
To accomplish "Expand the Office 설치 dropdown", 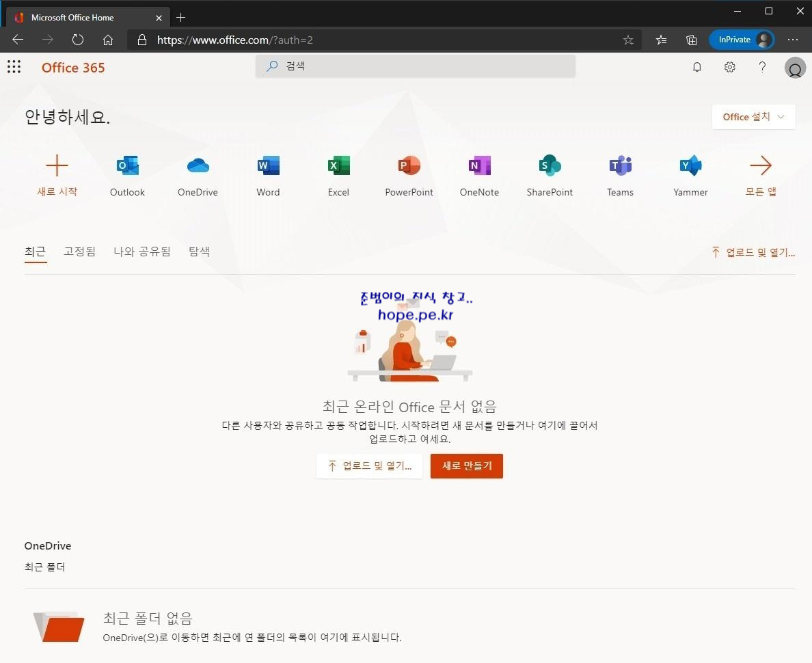I will coord(753,117).
